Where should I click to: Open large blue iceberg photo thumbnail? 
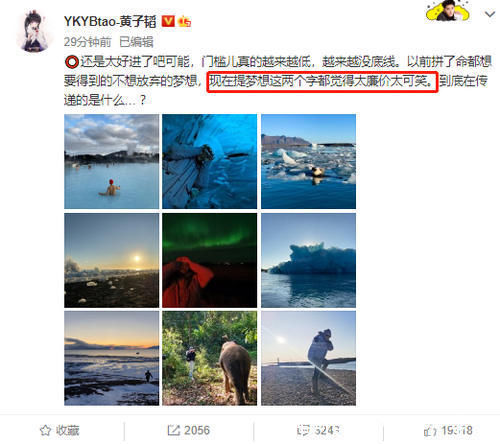(x=308, y=260)
